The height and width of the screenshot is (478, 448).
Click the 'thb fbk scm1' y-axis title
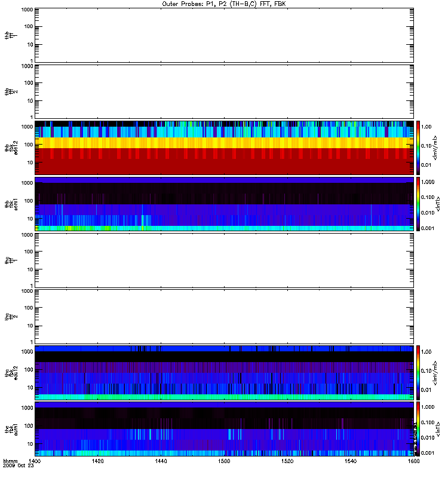click(11, 204)
